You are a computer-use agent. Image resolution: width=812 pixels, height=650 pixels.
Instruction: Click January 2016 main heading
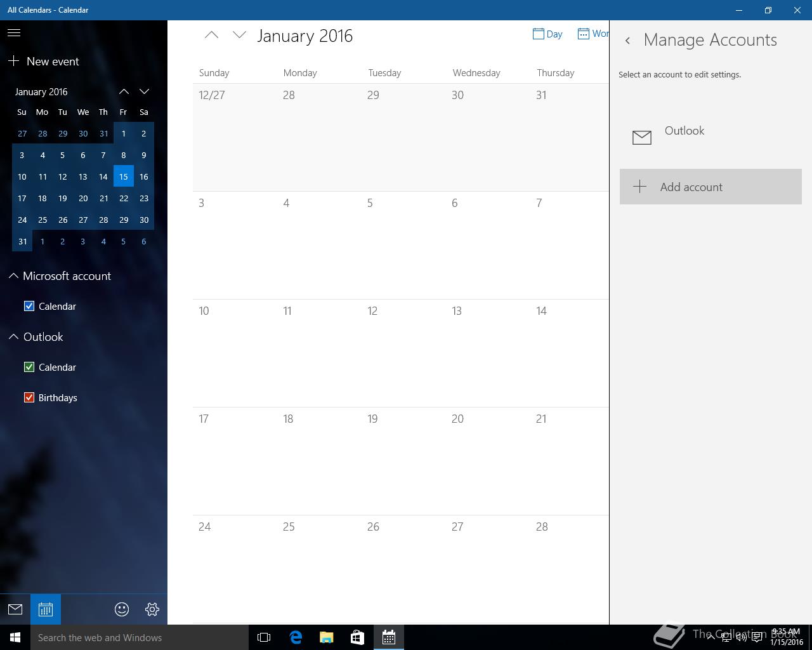305,36
